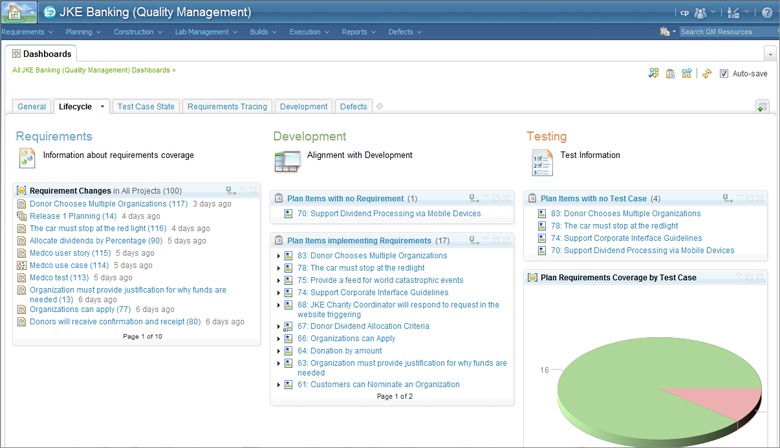The height and width of the screenshot is (448, 780).
Task: Switch to the Requirements Tracing tab
Action: 227,106
